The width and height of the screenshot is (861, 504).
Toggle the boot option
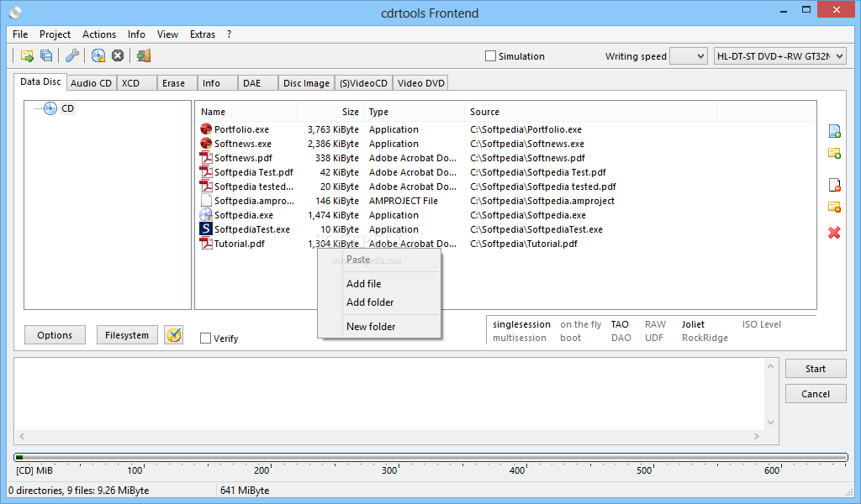point(571,338)
